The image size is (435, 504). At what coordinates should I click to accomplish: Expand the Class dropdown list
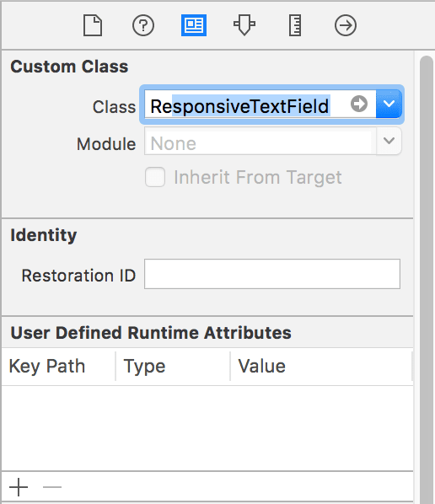[389, 105]
